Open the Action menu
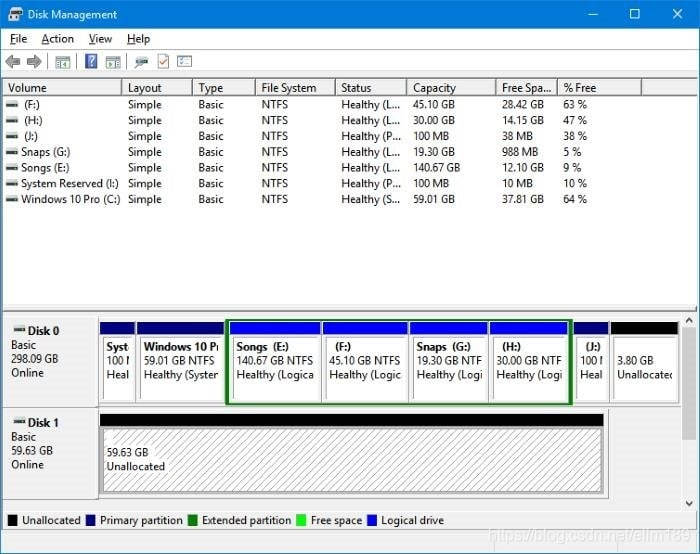700x554 pixels. click(x=58, y=39)
